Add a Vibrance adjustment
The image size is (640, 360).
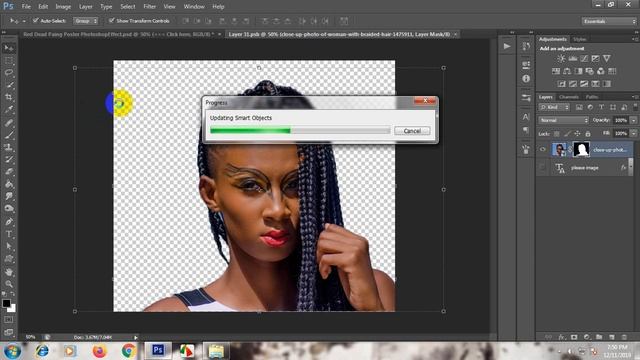click(607, 59)
